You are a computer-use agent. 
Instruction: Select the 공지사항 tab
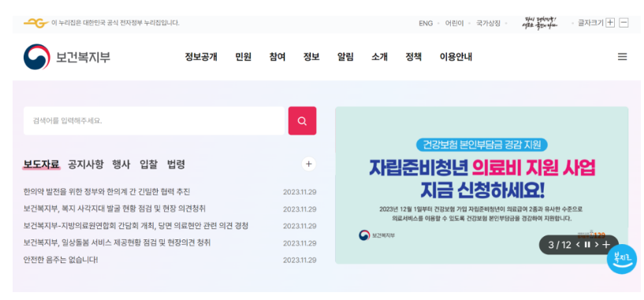click(85, 165)
